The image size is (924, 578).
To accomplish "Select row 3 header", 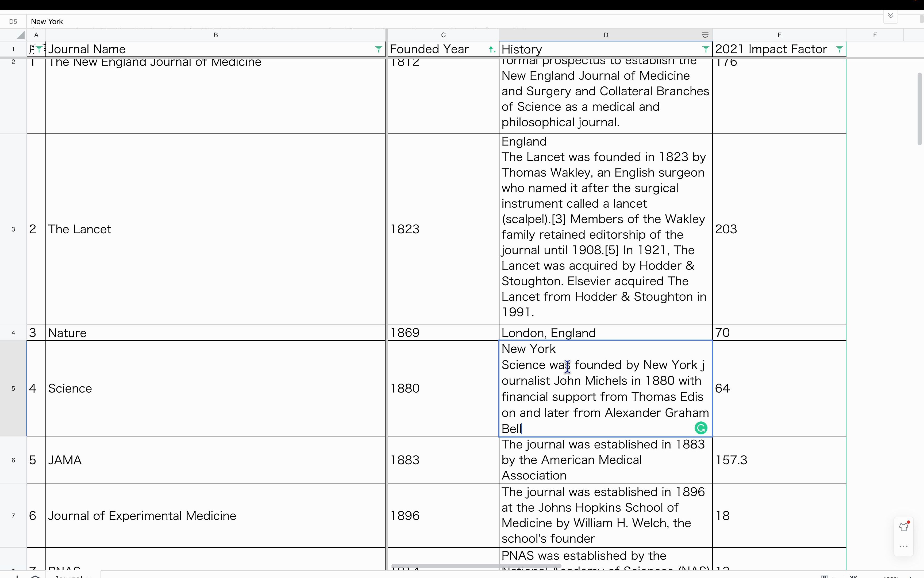I will coord(13,229).
